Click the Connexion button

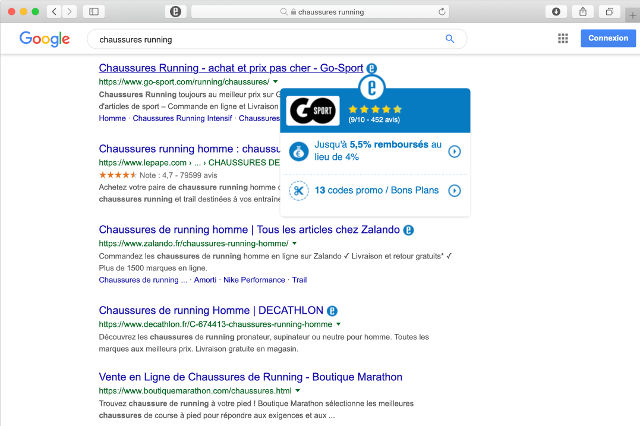pyautogui.click(x=608, y=38)
